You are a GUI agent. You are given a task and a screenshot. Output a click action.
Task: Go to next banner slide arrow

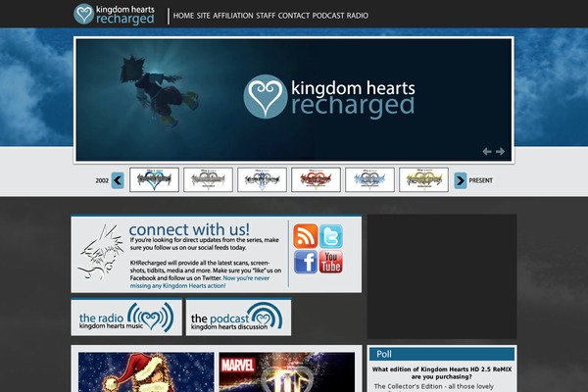click(500, 151)
